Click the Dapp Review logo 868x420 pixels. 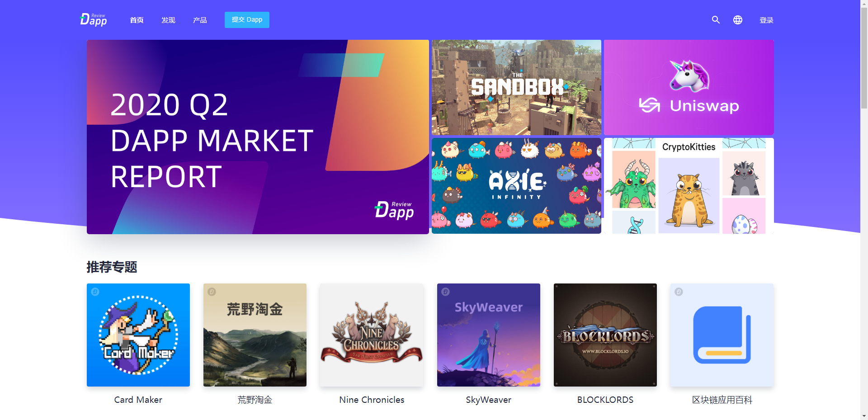94,19
